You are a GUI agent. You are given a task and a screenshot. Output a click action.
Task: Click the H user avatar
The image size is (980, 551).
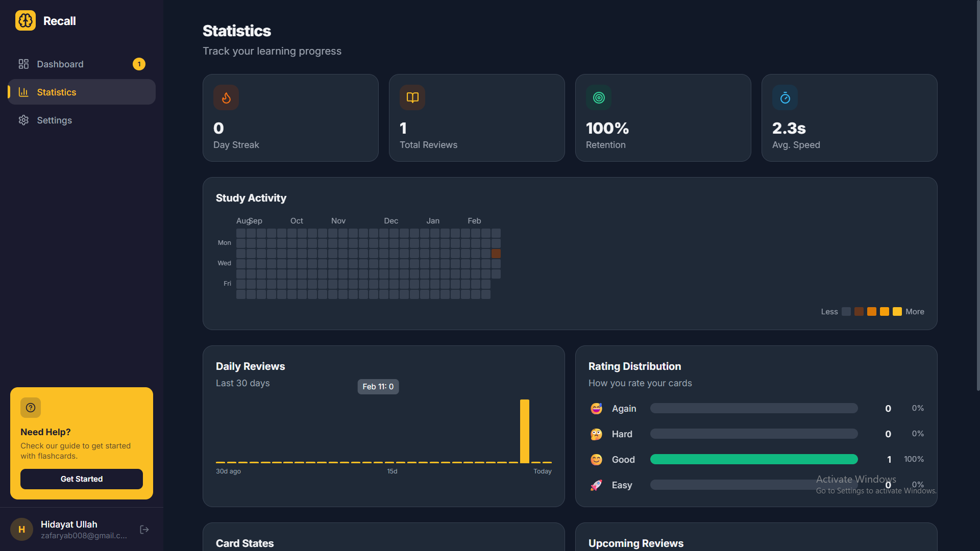(21, 530)
